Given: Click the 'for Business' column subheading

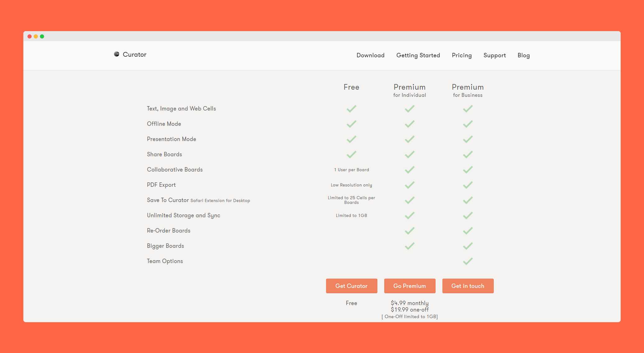Looking at the screenshot, I should tap(468, 95).
